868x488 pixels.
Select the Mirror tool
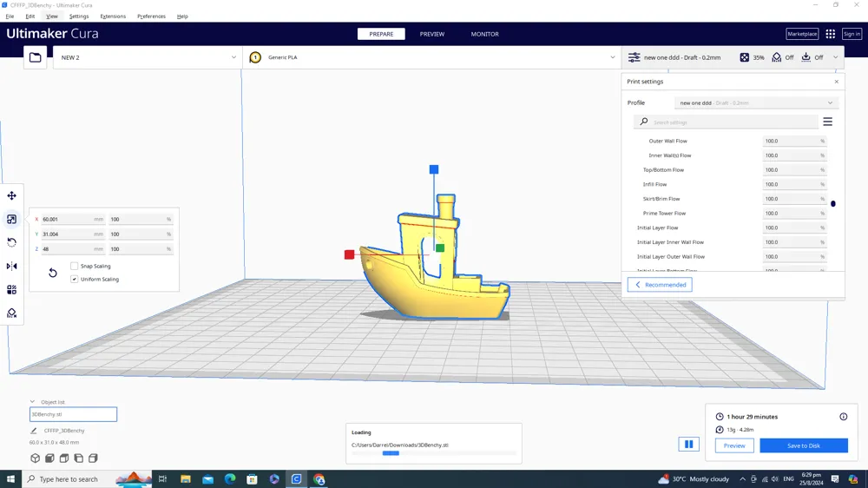pos(11,267)
